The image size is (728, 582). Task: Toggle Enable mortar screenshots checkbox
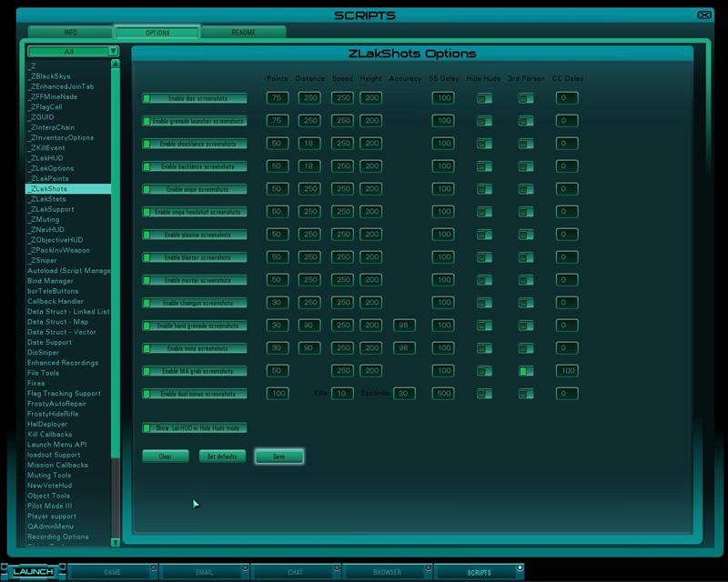[147, 280]
